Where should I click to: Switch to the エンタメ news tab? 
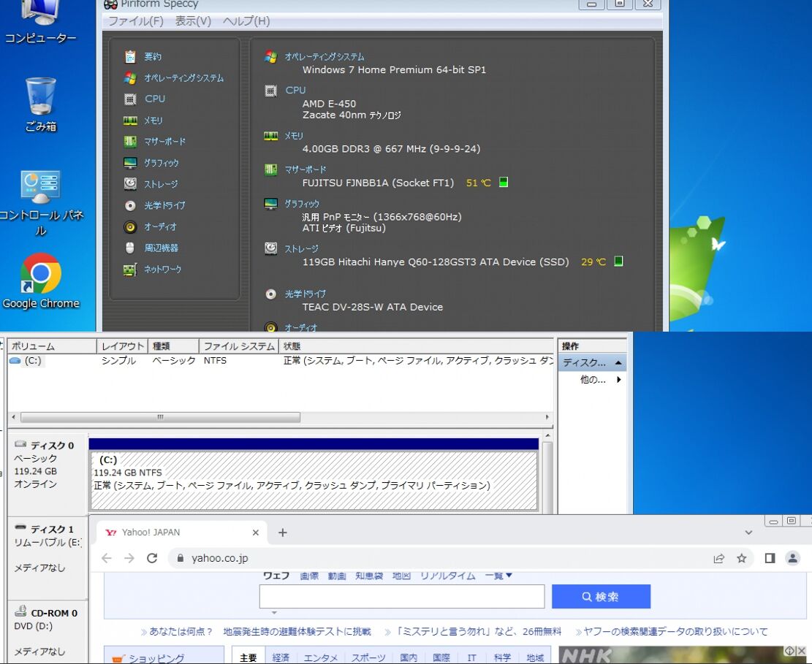[x=321, y=657]
